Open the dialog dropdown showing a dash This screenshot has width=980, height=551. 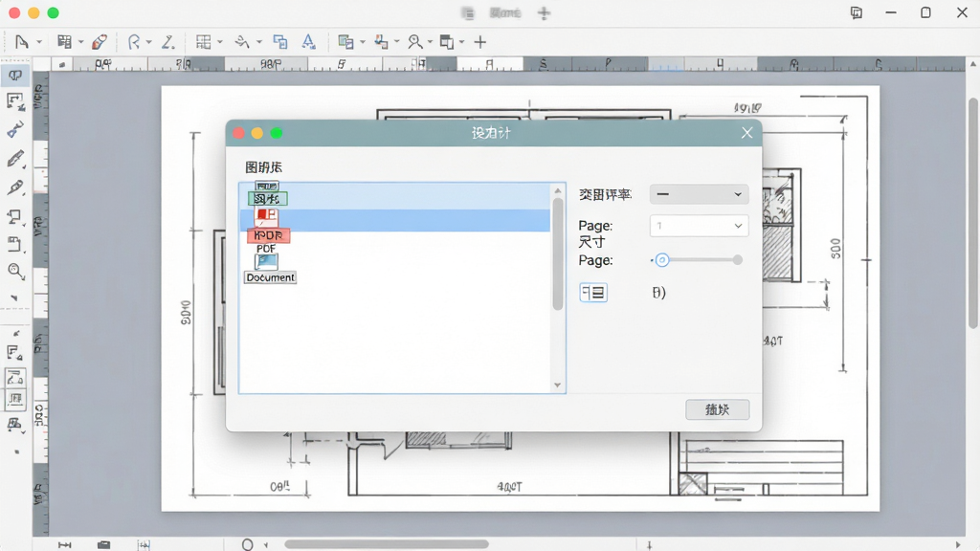[x=699, y=194]
